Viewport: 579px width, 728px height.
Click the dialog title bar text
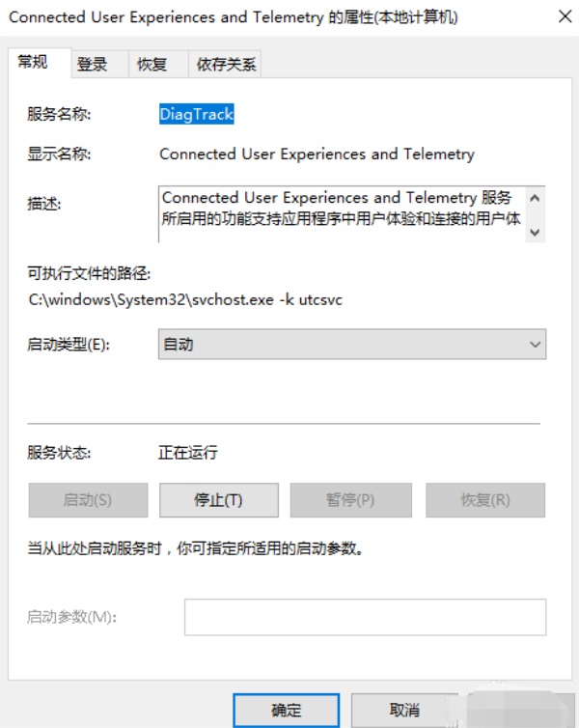232,17
